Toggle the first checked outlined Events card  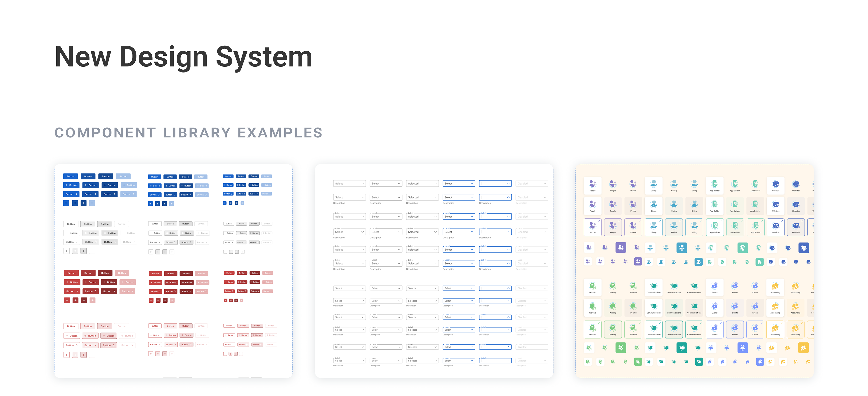pyautogui.click(x=714, y=329)
